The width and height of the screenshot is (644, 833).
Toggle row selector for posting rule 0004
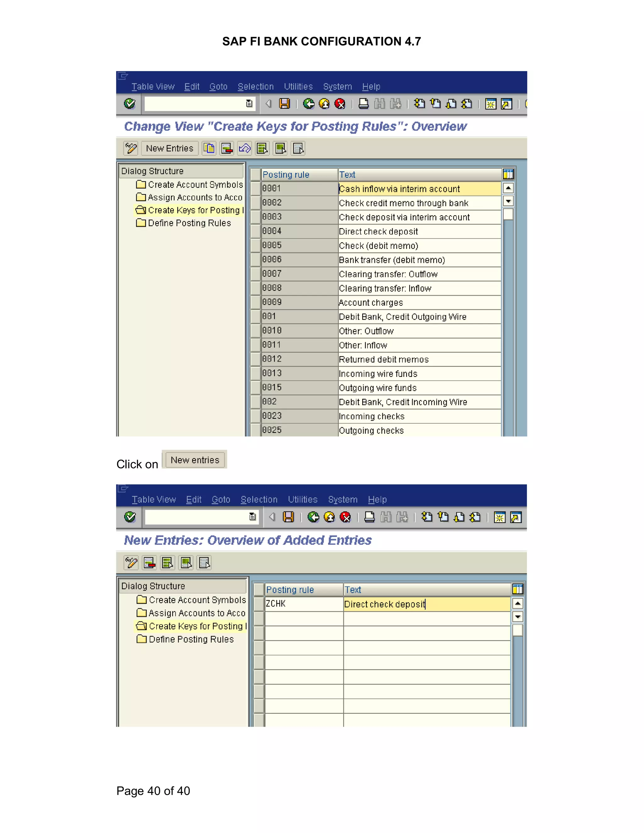256,231
